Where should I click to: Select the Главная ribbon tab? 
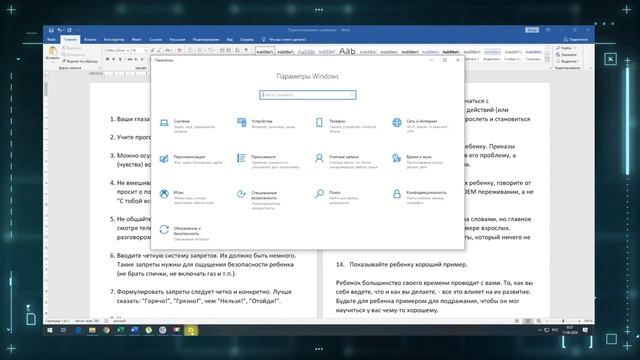pos(70,40)
